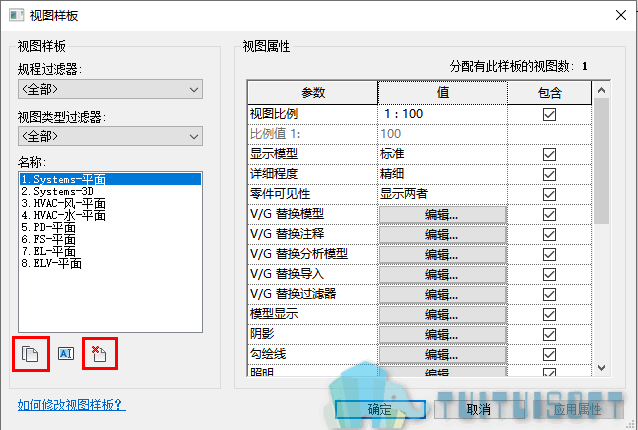This screenshot has width=638, height=430.
Task: Click the 参数 column header
Action: pos(312,93)
